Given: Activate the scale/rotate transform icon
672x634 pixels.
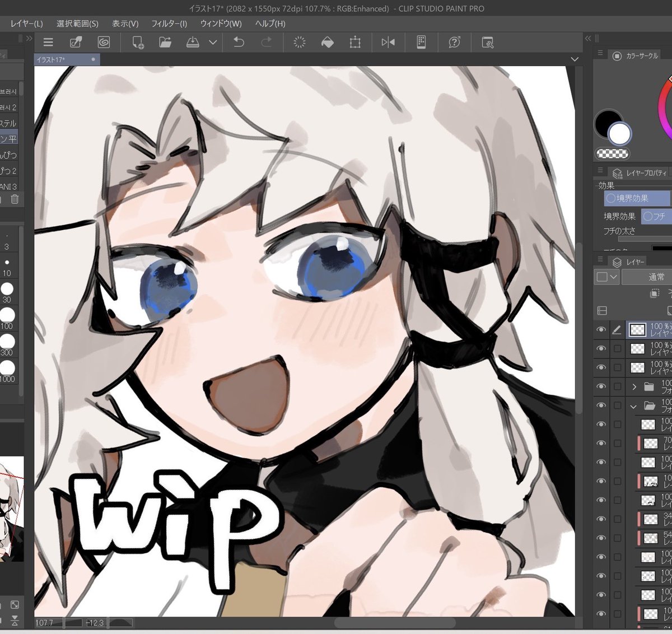Looking at the screenshot, I should (x=355, y=43).
